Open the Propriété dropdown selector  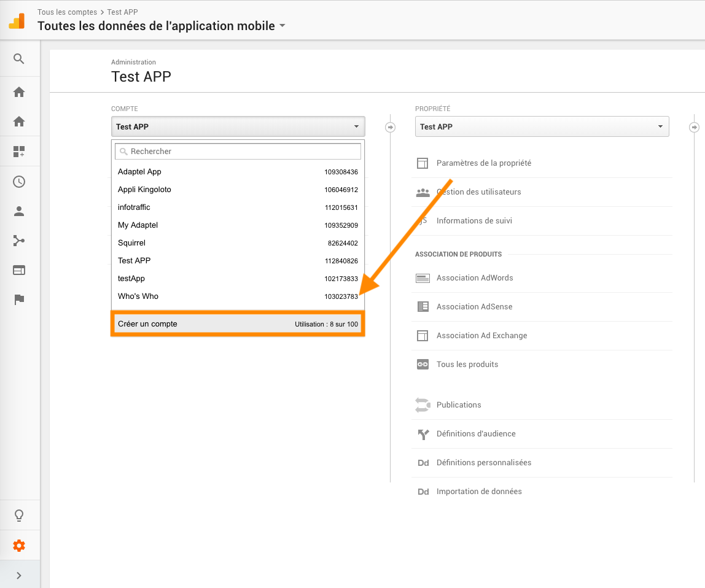[542, 126]
